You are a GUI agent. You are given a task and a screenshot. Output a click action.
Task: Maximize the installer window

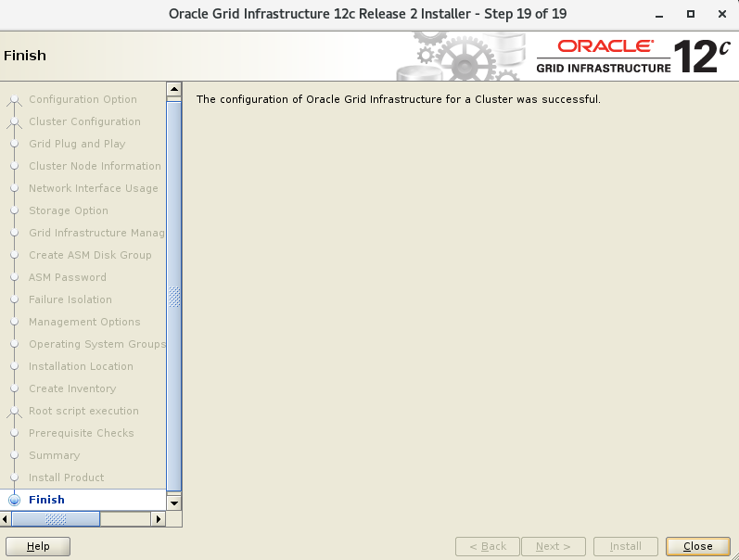pos(691,14)
